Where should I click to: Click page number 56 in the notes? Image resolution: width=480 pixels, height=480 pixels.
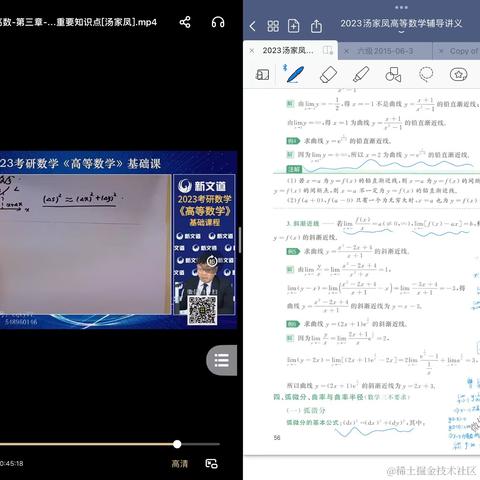(x=277, y=437)
